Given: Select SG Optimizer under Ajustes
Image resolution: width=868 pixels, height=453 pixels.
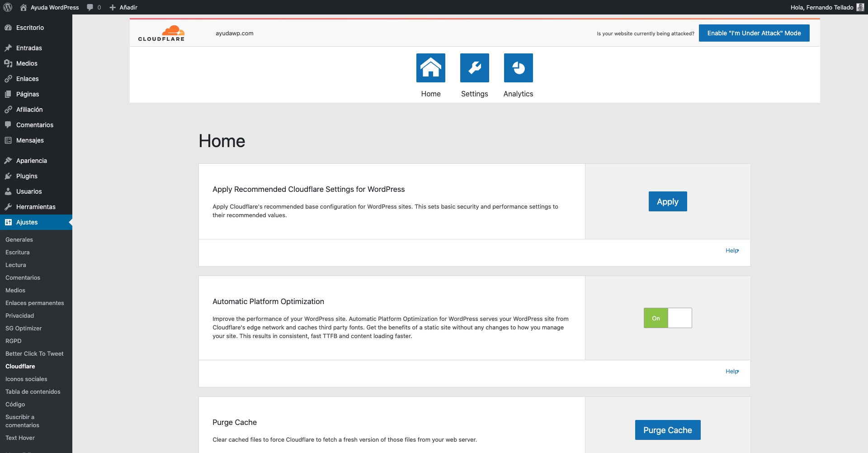Looking at the screenshot, I should coord(24,328).
